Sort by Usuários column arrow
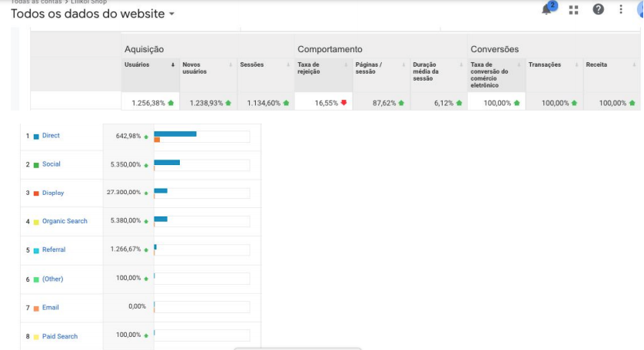This screenshot has width=644, height=350. 173,64
